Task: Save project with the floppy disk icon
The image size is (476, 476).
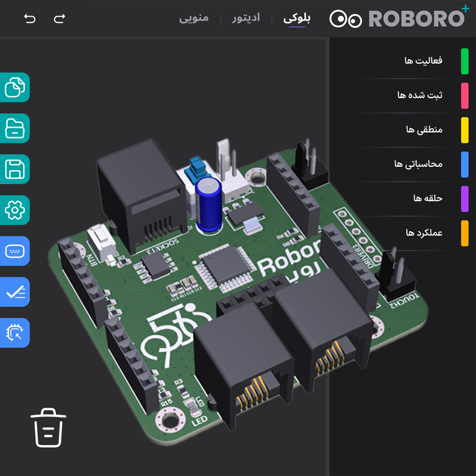Action: click(x=15, y=169)
